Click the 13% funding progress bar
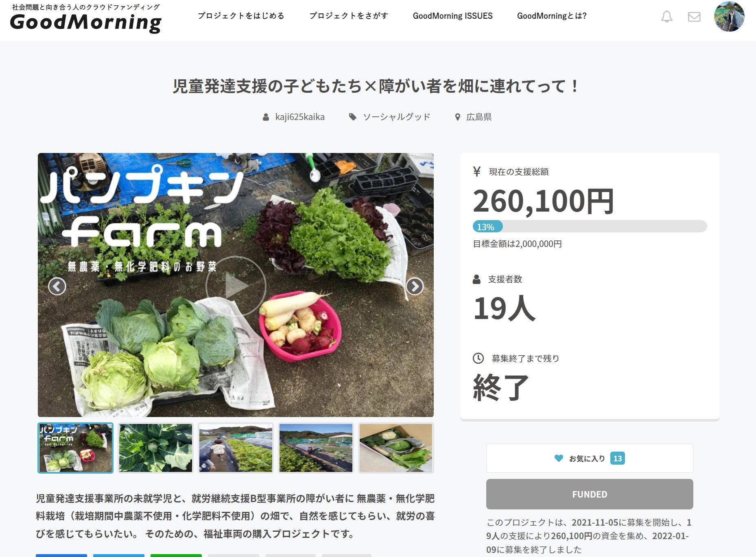 590,226
